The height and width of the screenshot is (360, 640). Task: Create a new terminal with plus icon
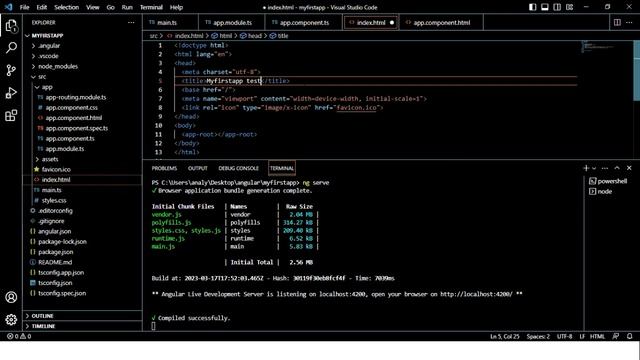[x=586, y=168]
